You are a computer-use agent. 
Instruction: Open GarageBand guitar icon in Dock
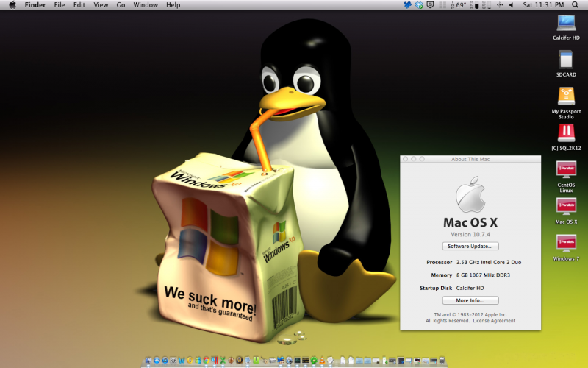(x=264, y=361)
